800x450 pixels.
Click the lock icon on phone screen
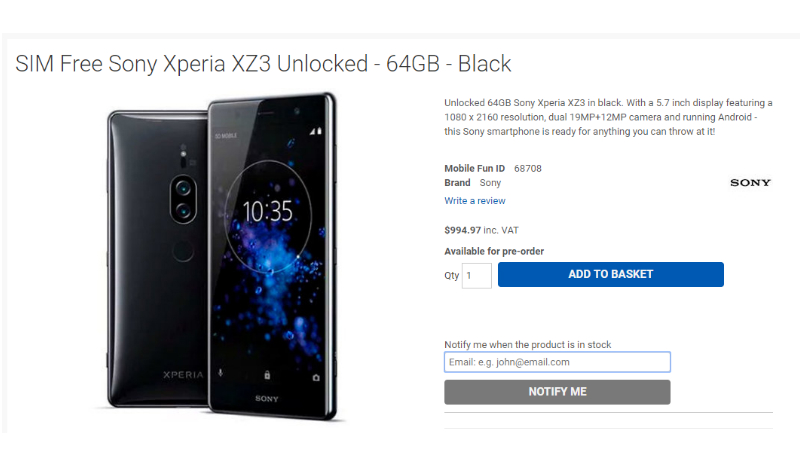click(x=267, y=374)
